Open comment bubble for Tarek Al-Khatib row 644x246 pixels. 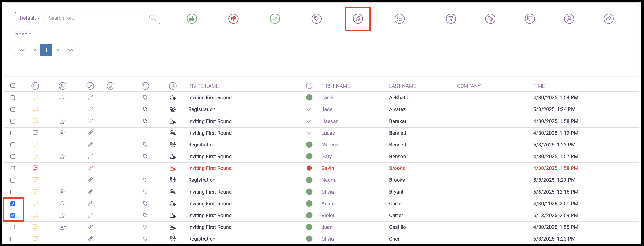click(35, 97)
